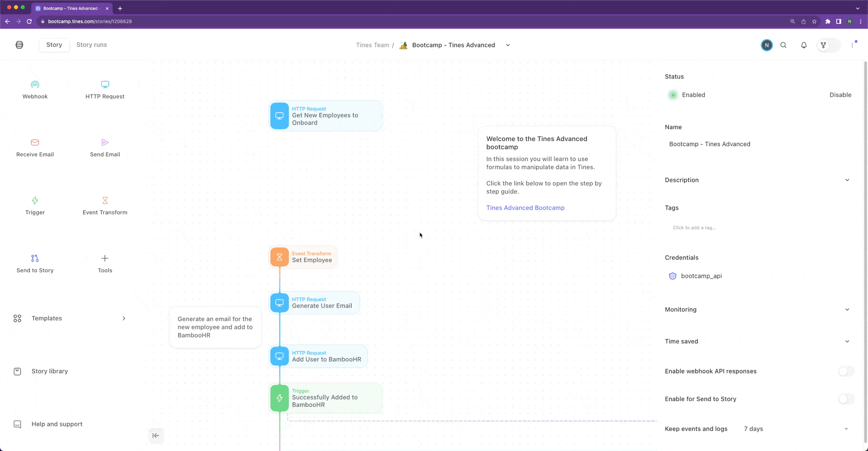Screen dimensions: 868x451
Task: Toggle Enable webhook API responses switch
Action: (x=846, y=371)
